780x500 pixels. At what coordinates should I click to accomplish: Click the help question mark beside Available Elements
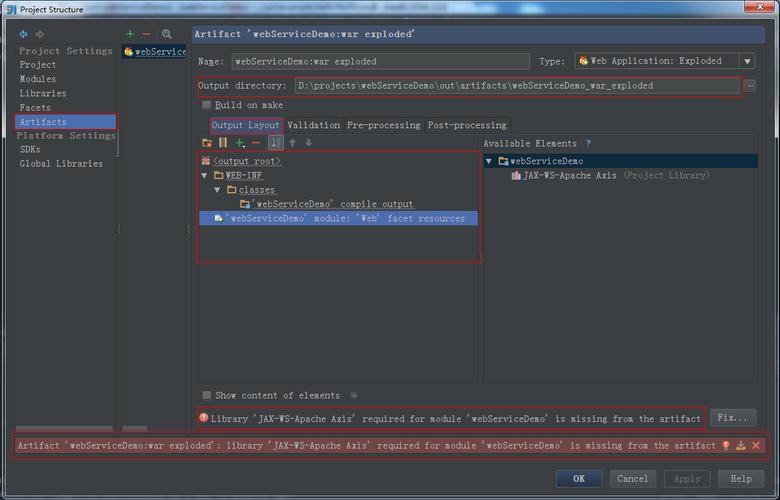coord(588,143)
